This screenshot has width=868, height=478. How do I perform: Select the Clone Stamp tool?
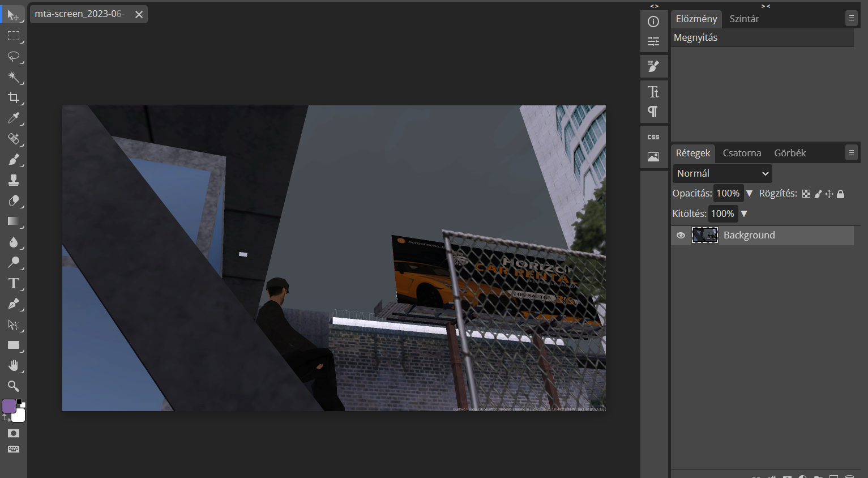pos(14,180)
